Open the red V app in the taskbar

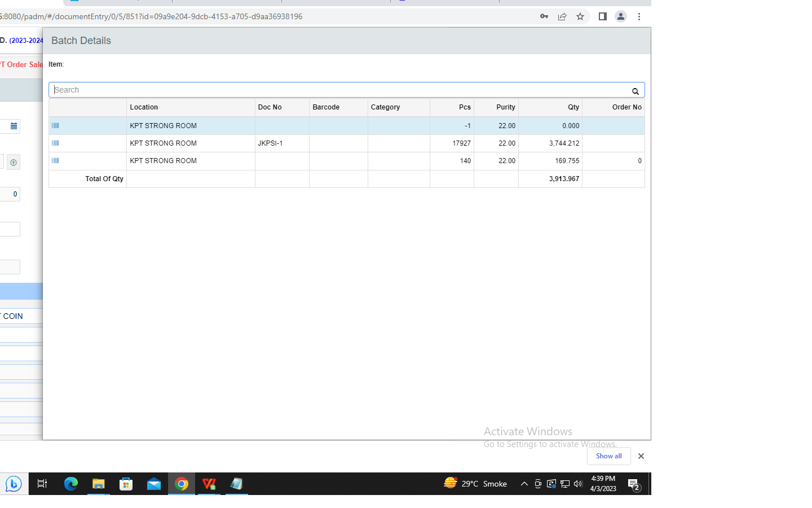pyautogui.click(x=209, y=484)
